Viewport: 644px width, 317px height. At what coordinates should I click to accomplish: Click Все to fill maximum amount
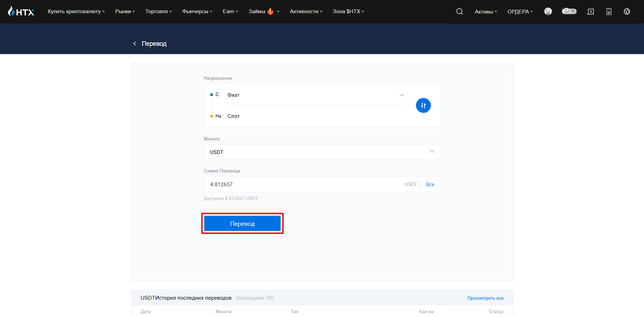(430, 185)
